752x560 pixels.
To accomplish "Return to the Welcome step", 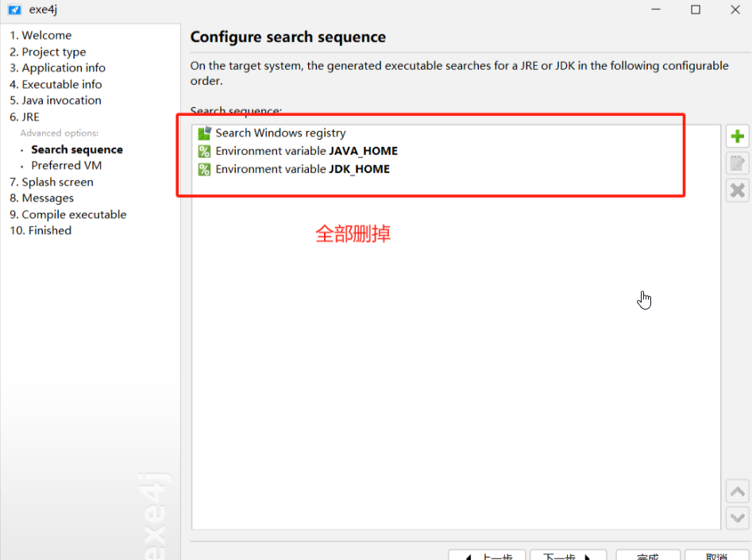I will click(39, 35).
